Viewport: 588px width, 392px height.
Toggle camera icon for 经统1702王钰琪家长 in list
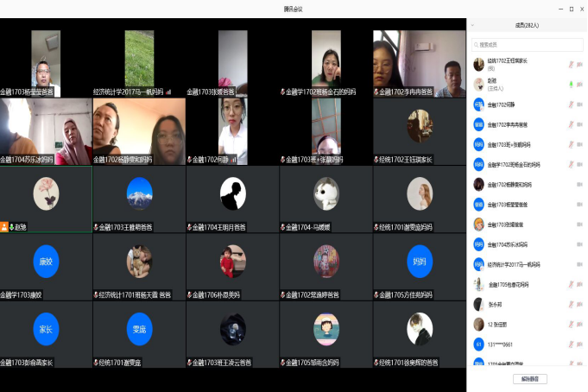[579, 64]
